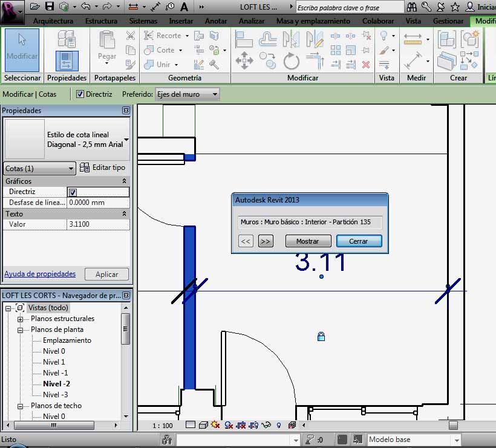Open the Preferido Ejes del muro dropdown
The image size is (496, 448).
[187, 94]
